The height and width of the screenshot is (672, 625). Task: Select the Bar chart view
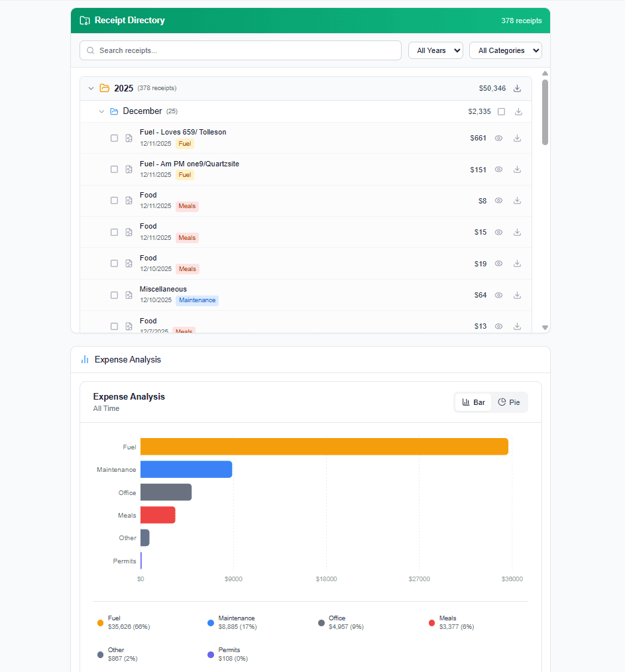(x=473, y=402)
